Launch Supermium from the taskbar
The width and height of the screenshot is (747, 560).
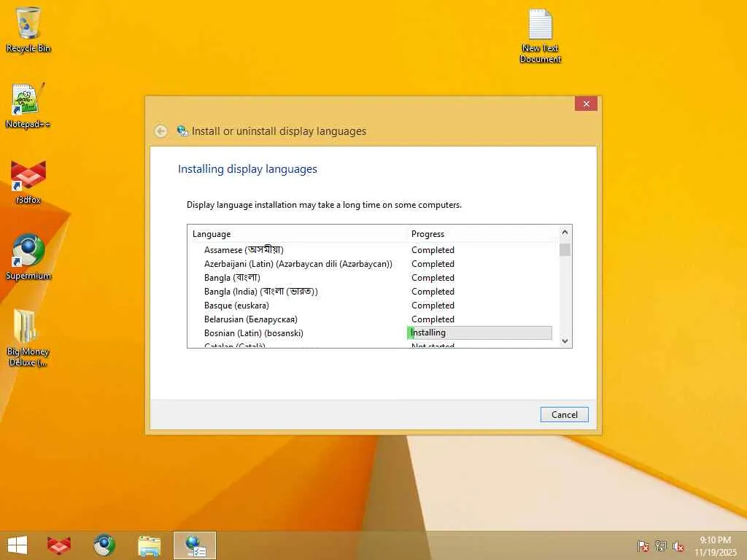104,545
